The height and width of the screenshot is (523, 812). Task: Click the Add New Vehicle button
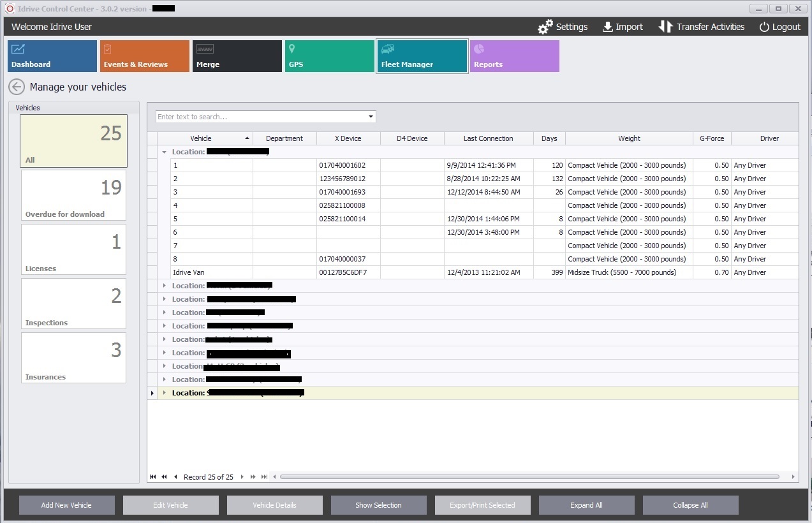[x=67, y=505]
